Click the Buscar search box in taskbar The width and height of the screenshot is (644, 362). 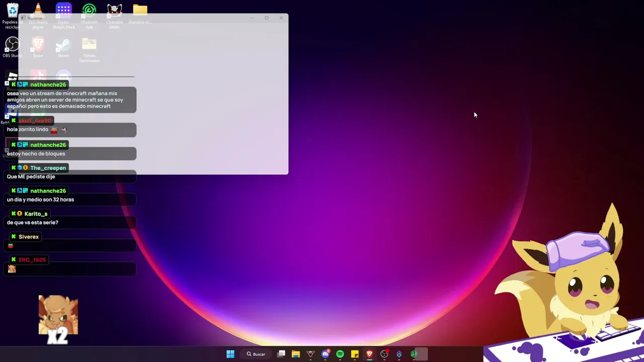coord(256,354)
